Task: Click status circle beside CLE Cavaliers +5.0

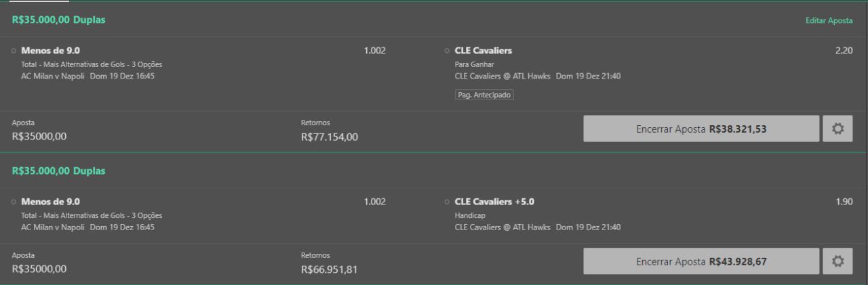Action: 447,202
